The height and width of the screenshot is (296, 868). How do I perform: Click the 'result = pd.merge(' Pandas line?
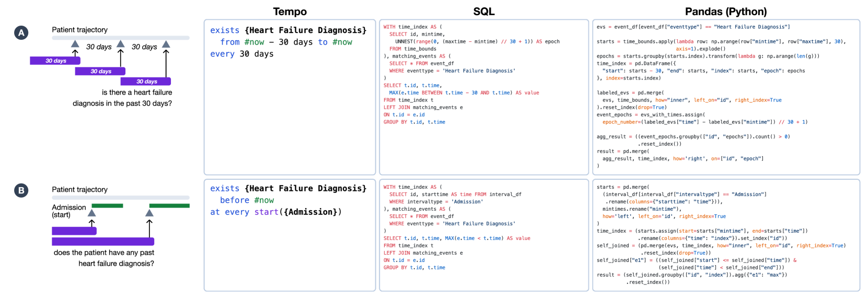(x=623, y=151)
